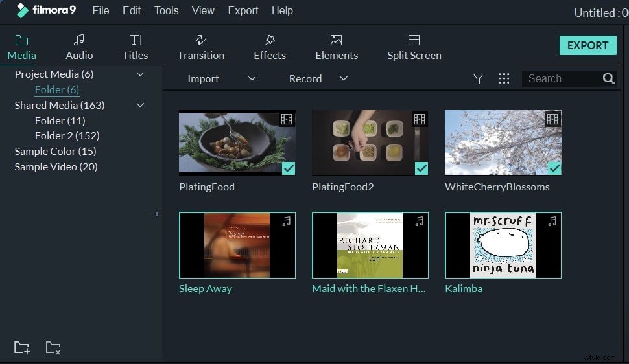Select Sample Color (15)
The image size is (629, 364).
coord(55,151)
